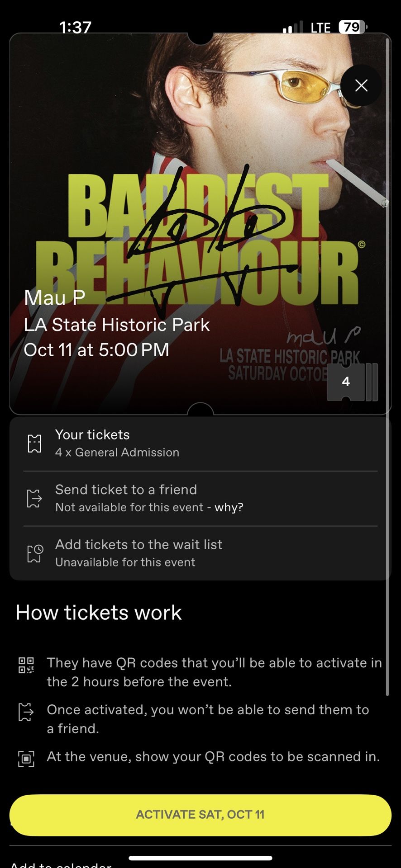This screenshot has width=401, height=868.
Task: Tap the QR code icon
Action: [x=26, y=665]
